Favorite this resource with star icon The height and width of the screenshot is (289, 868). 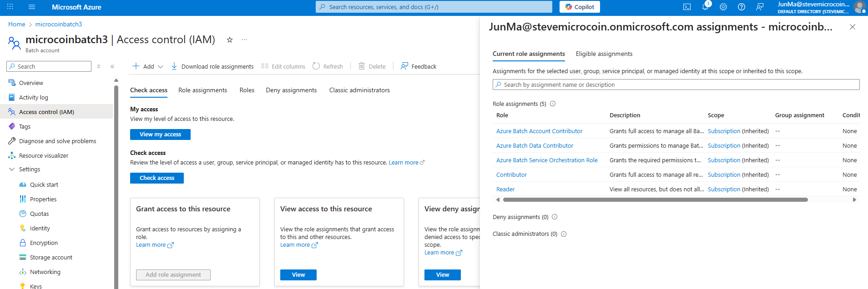pyautogui.click(x=230, y=40)
